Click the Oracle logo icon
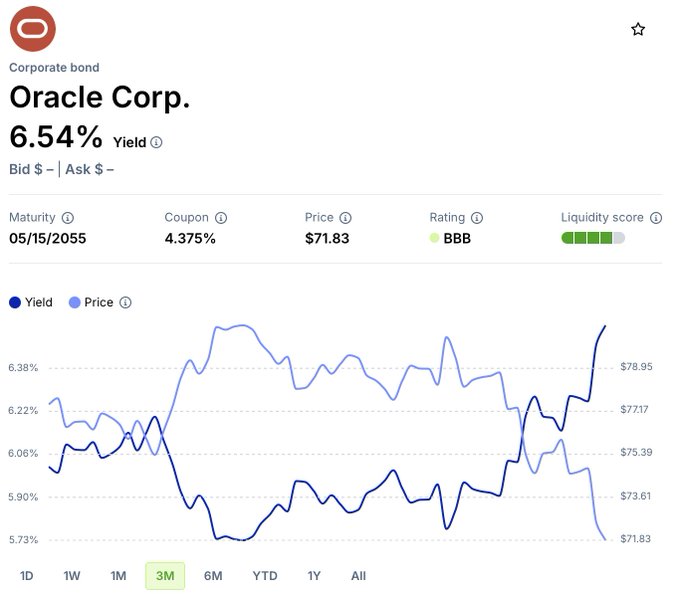680x594 pixels. coord(32,29)
